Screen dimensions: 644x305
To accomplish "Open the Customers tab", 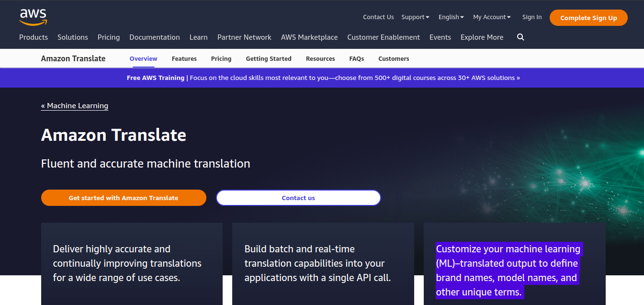I will (x=394, y=58).
